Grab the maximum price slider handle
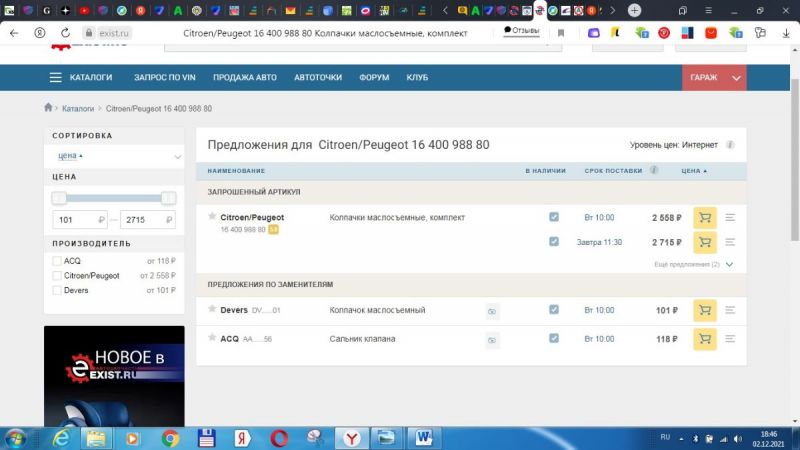The height and width of the screenshot is (450, 800). click(x=168, y=198)
